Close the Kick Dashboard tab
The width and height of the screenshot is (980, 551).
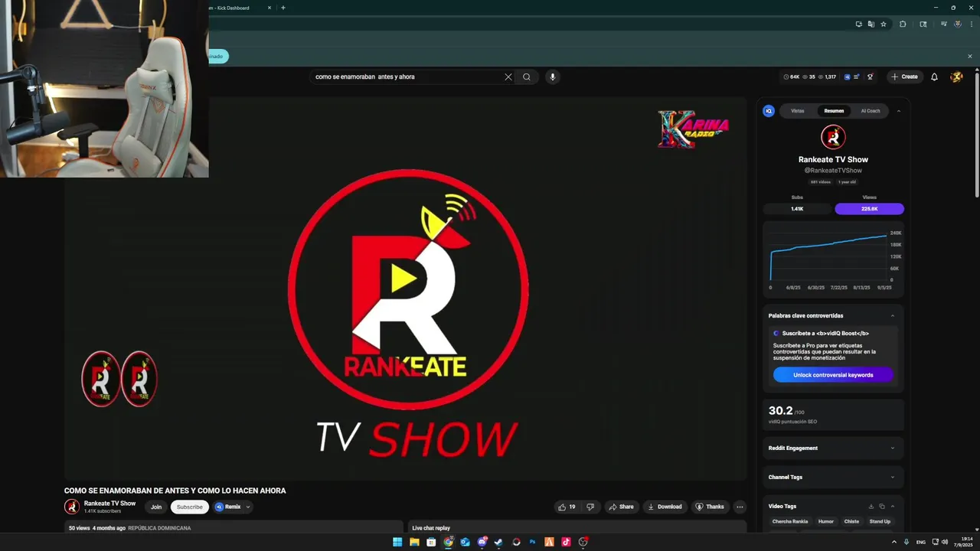tap(269, 8)
